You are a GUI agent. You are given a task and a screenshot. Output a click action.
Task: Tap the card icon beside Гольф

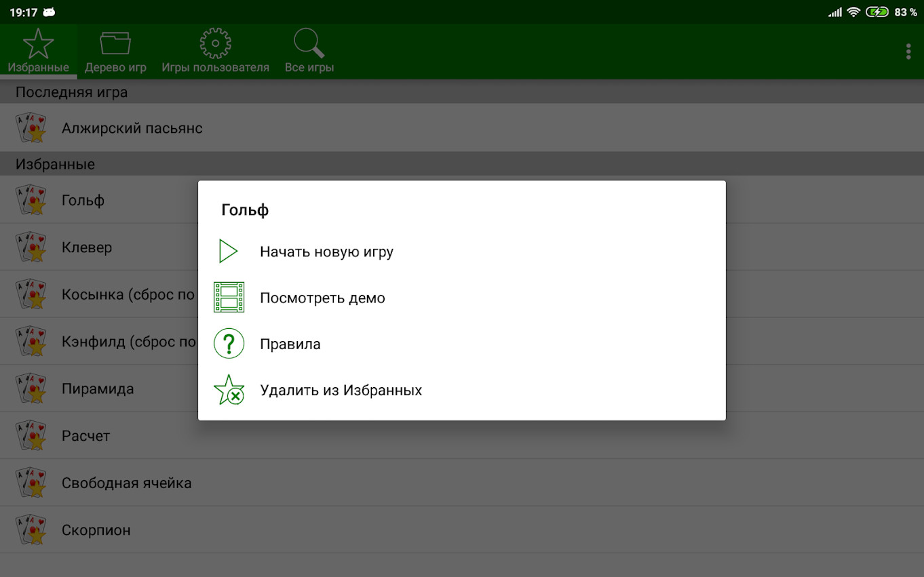[31, 200]
